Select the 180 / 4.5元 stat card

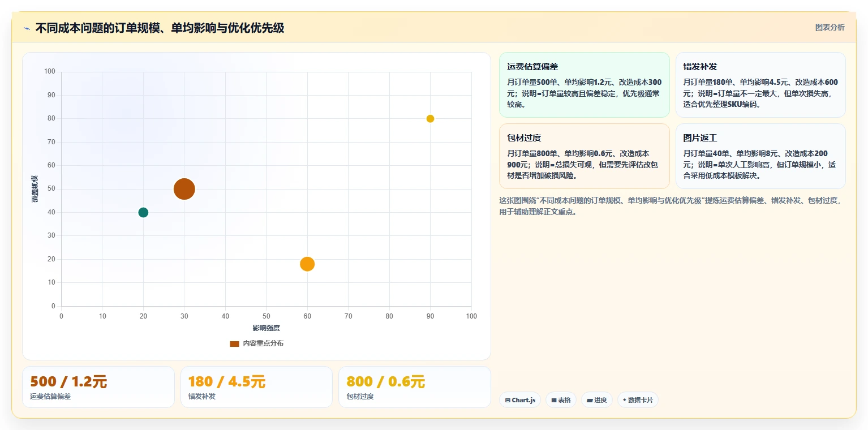[256, 387]
